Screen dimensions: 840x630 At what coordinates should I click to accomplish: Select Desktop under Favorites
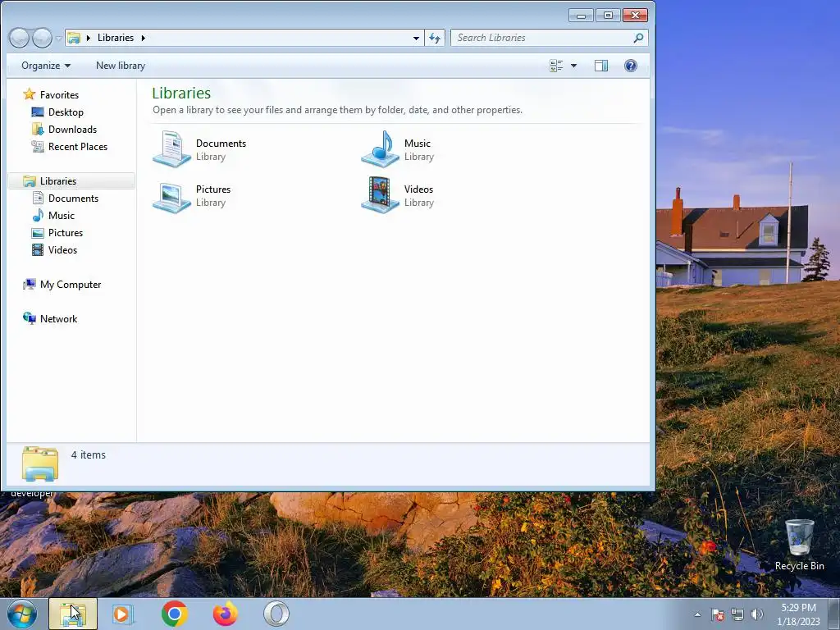[x=57, y=112]
